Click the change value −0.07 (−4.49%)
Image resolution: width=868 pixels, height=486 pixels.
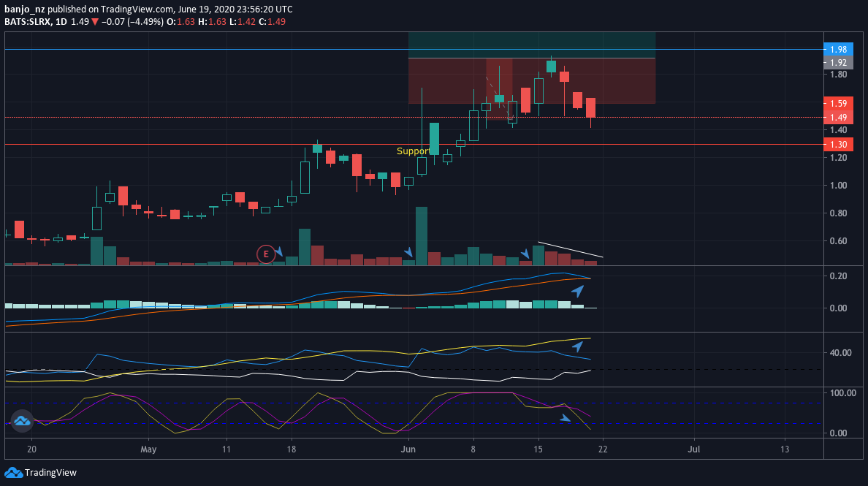[132, 22]
